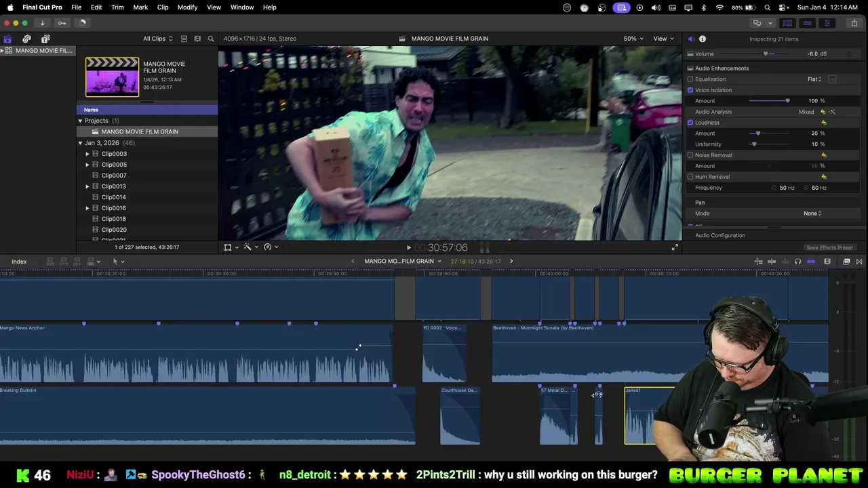Open the Titles and Generators sidebar
The image size is (868, 488).
(x=45, y=39)
